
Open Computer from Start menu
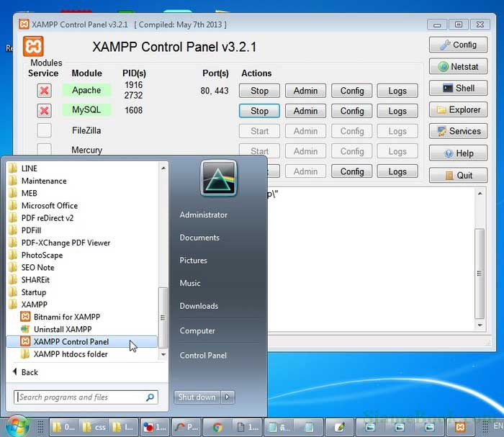[x=197, y=330]
